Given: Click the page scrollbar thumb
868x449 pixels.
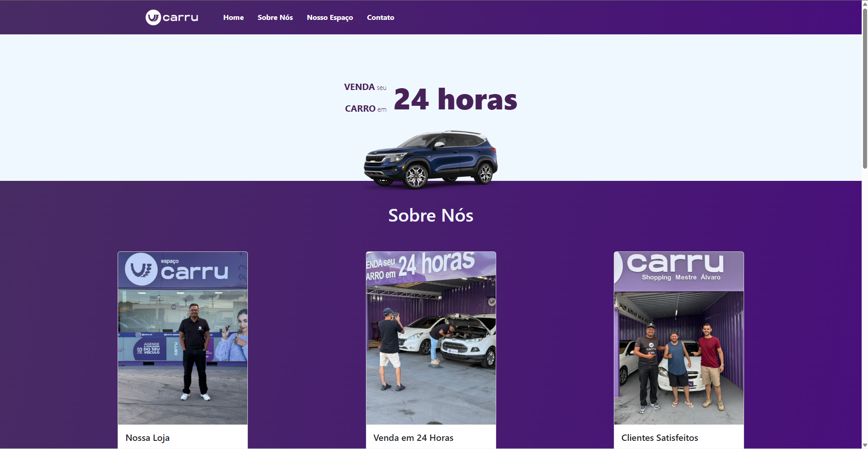Looking at the screenshot, I should 865,88.
